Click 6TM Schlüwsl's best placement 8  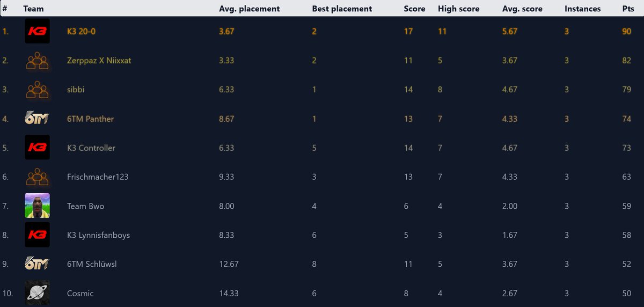[314, 264]
